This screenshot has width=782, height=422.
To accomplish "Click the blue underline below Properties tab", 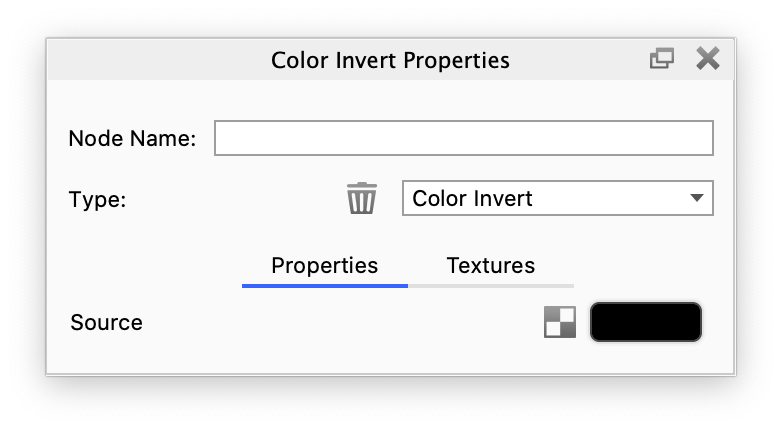I will [x=324, y=285].
